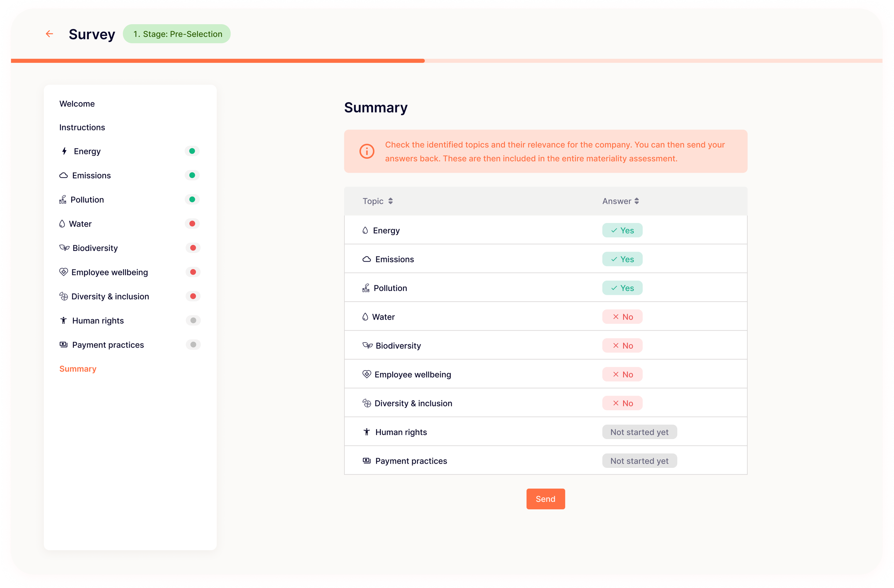The height and width of the screenshot is (588, 894).
Task: Toggle the green status dot for Energy
Action: [x=192, y=151]
